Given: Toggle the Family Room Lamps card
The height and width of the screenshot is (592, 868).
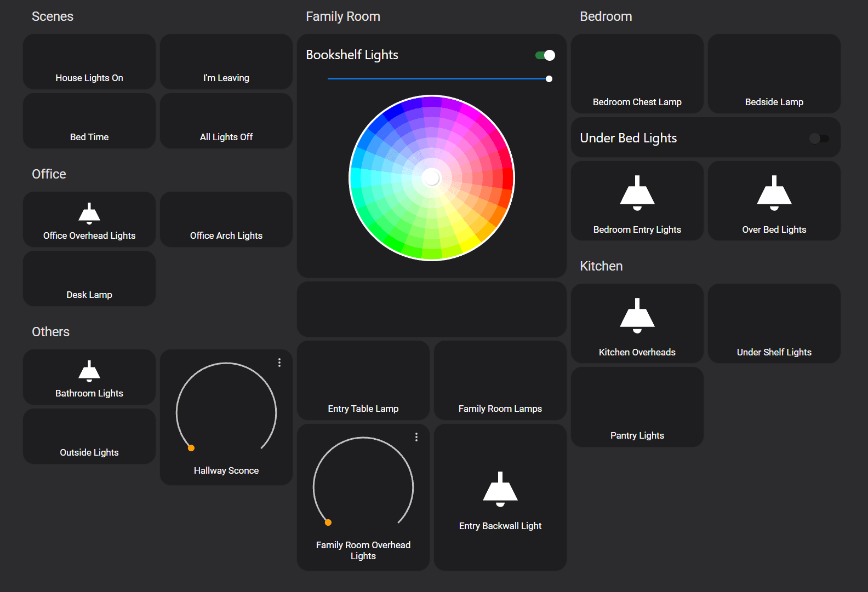Looking at the screenshot, I should [500, 381].
